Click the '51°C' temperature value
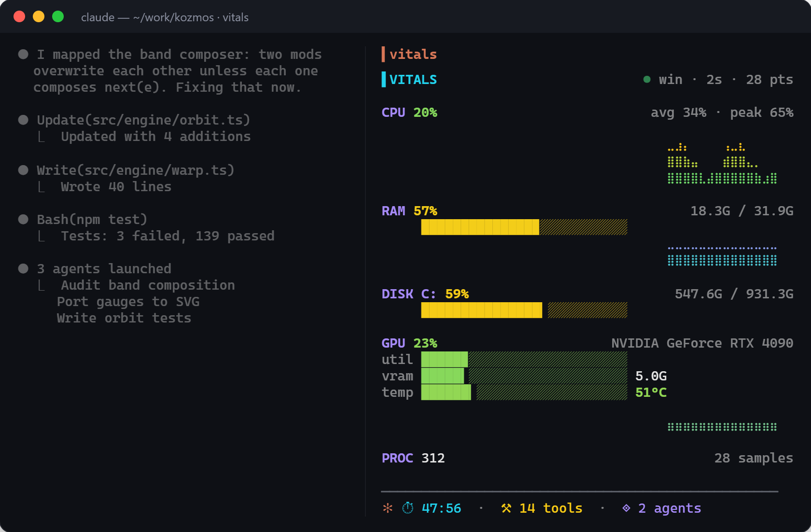The height and width of the screenshot is (532, 811). 651,392
